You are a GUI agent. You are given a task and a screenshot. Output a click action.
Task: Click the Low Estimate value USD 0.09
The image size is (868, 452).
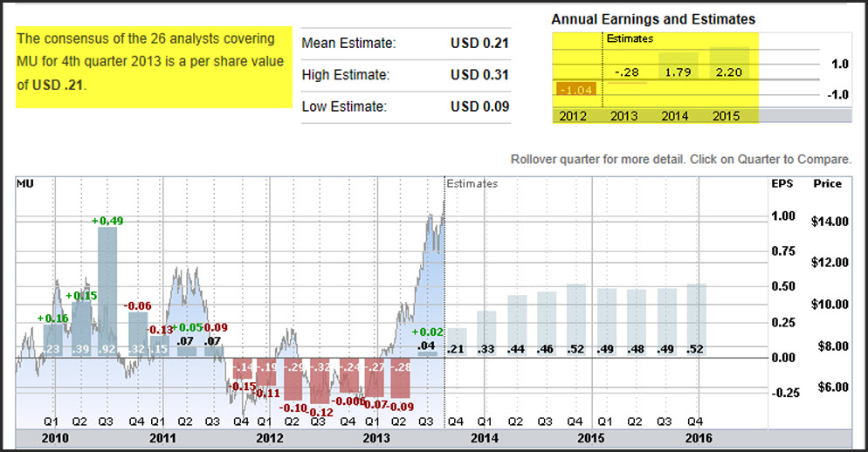479,107
